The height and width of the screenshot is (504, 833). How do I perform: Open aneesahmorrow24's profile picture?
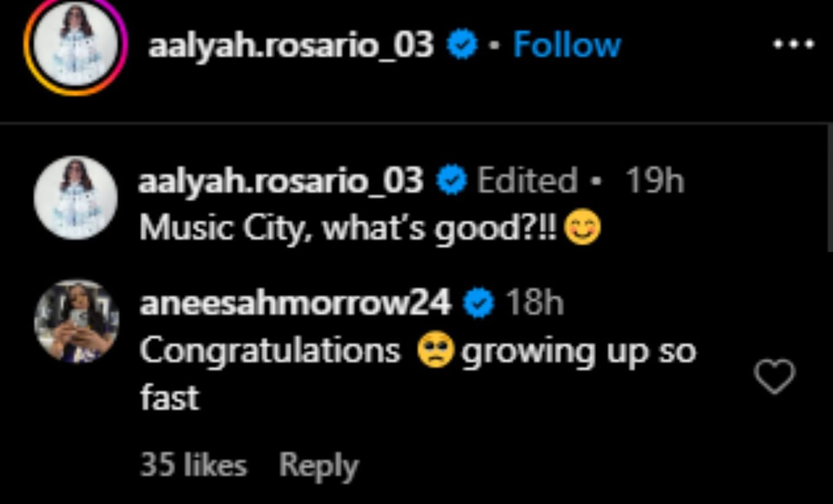[x=76, y=321]
